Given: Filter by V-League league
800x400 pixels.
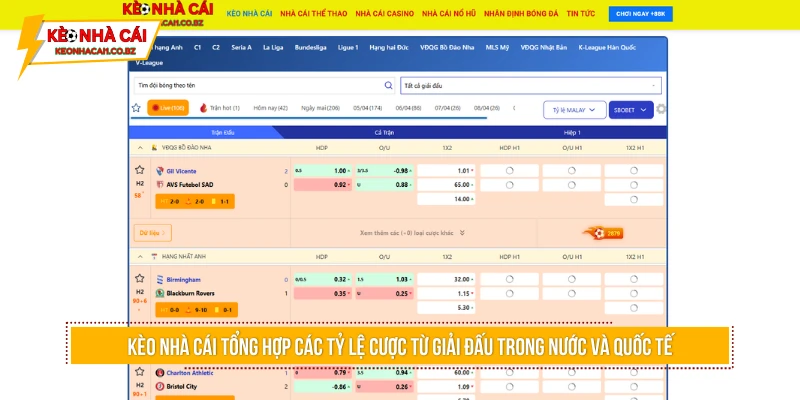Looking at the screenshot, I should pyautogui.click(x=149, y=63).
